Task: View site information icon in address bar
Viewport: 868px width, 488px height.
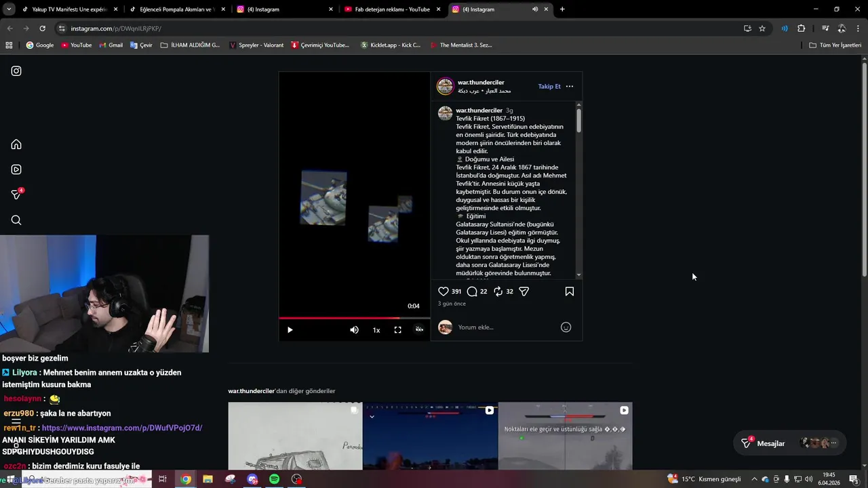Action: coord(62,28)
